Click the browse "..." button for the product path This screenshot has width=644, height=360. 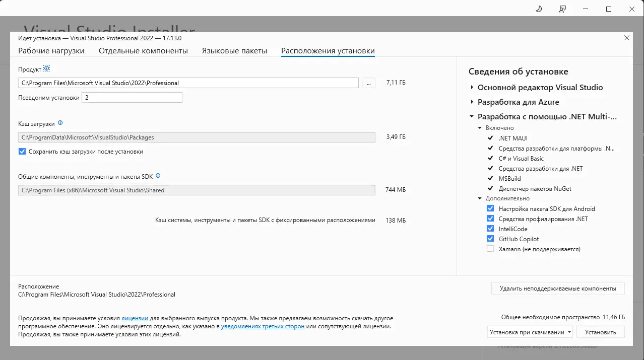[x=368, y=83]
